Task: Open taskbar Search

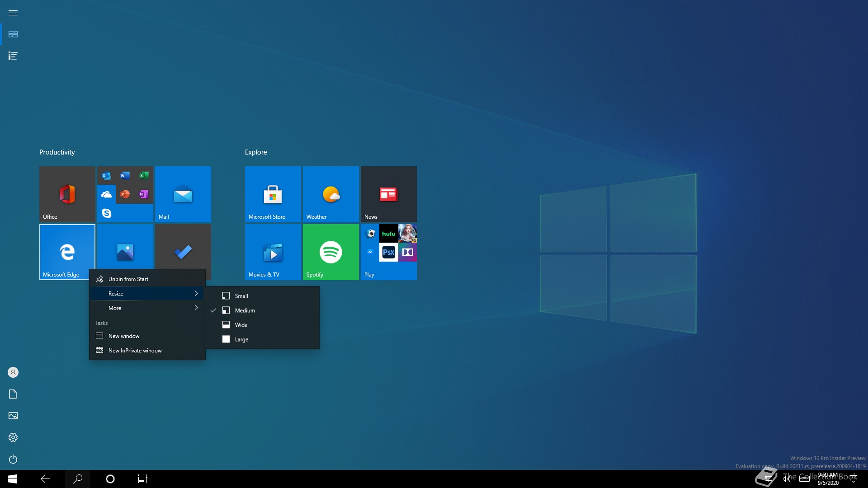Action: 78,479
